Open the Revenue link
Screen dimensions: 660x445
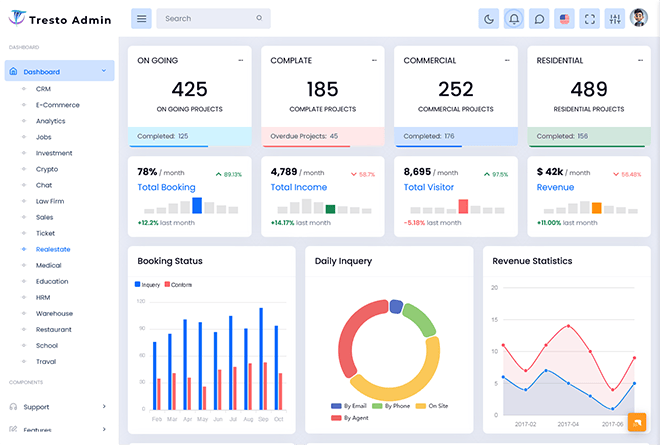coord(555,187)
